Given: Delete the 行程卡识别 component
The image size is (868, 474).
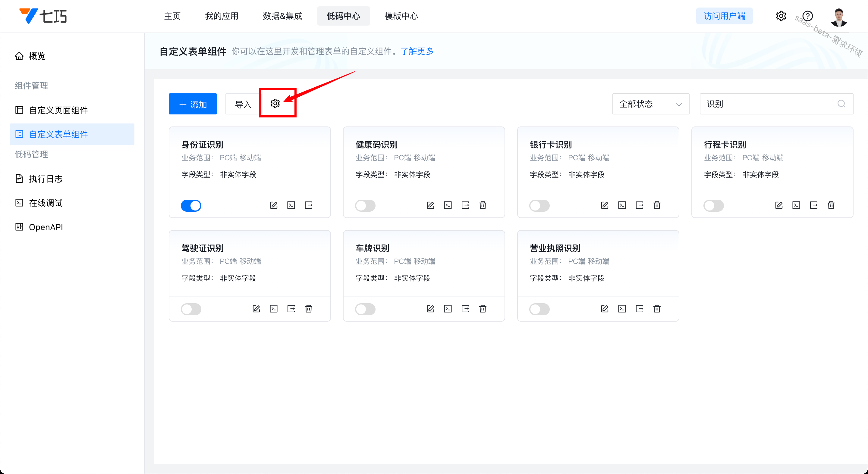Looking at the screenshot, I should [831, 205].
